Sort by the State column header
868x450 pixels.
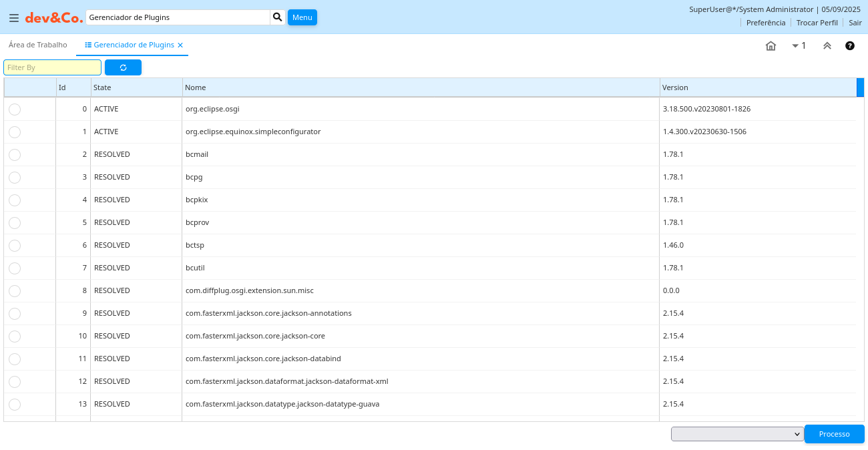pos(136,87)
